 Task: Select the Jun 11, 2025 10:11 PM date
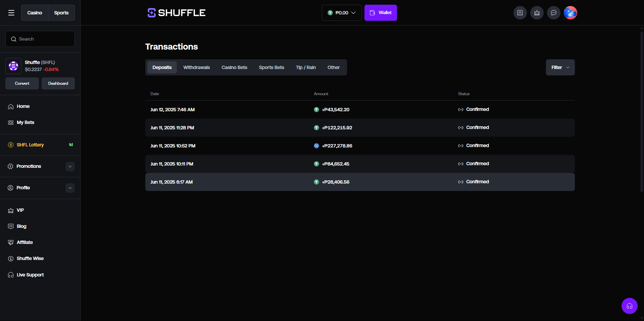(172, 164)
